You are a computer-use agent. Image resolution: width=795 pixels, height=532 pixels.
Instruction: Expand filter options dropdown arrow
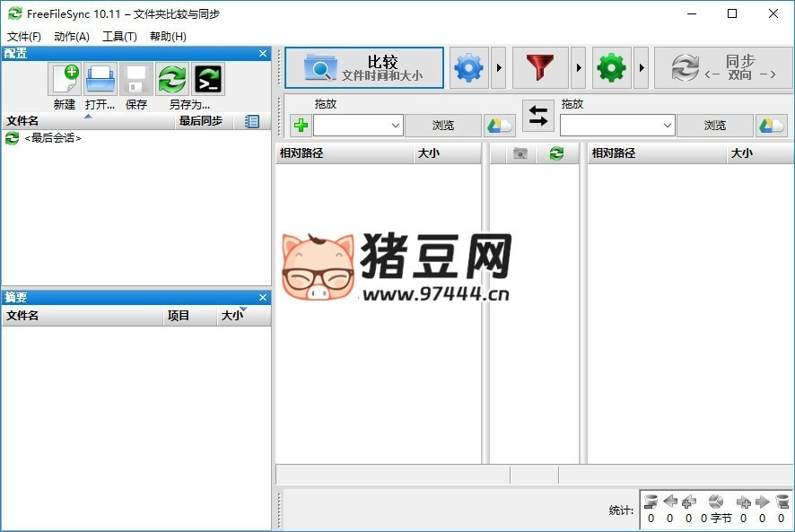tap(579, 68)
